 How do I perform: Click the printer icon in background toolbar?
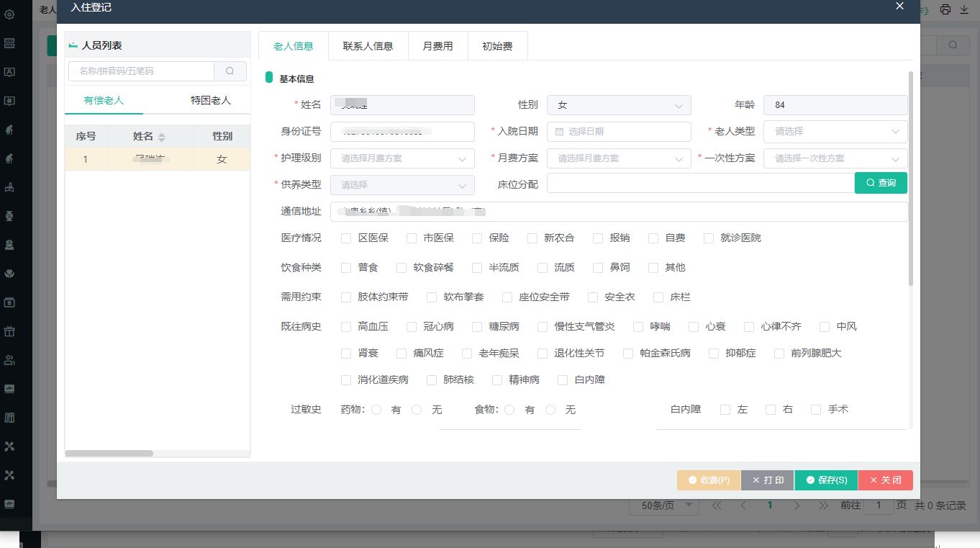(x=945, y=9)
